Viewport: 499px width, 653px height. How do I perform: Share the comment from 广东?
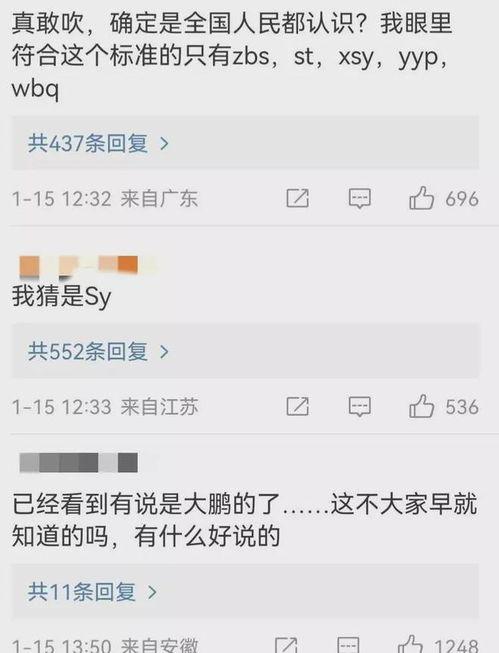pyautogui.click(x=298, y=198)
